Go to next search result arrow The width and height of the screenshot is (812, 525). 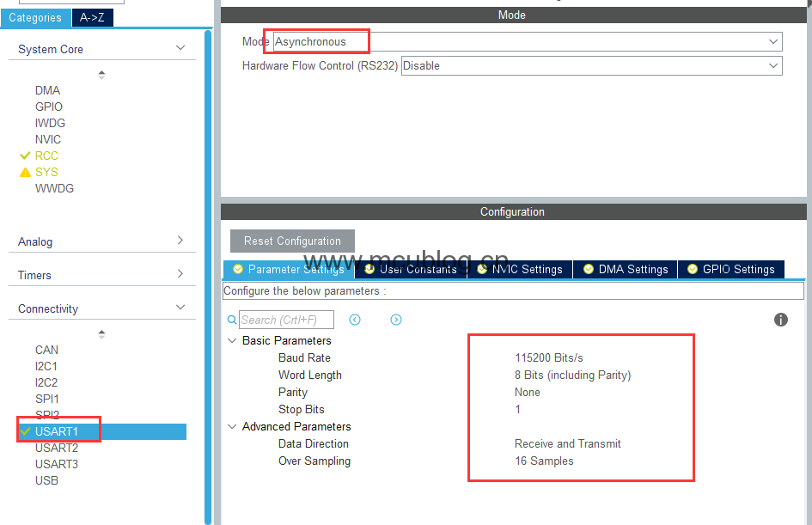(x=395, y=320)
